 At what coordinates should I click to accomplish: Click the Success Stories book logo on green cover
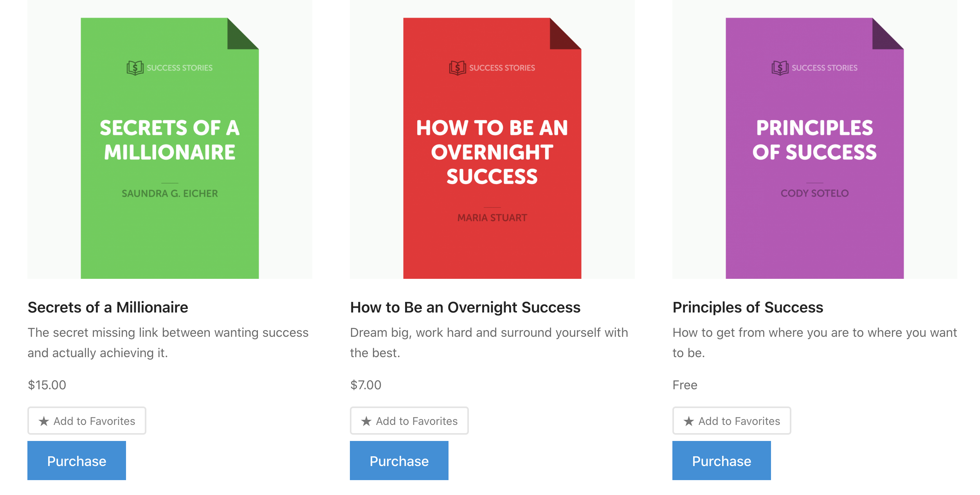click(x=135, y=68)
